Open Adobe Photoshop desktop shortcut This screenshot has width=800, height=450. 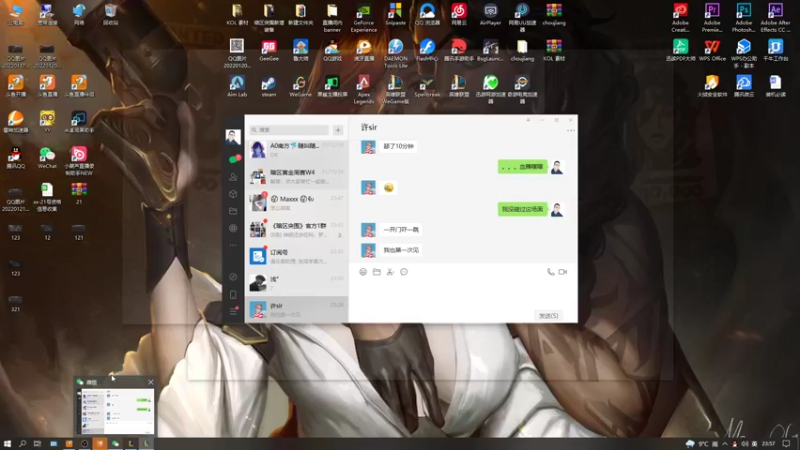point(743,18)
